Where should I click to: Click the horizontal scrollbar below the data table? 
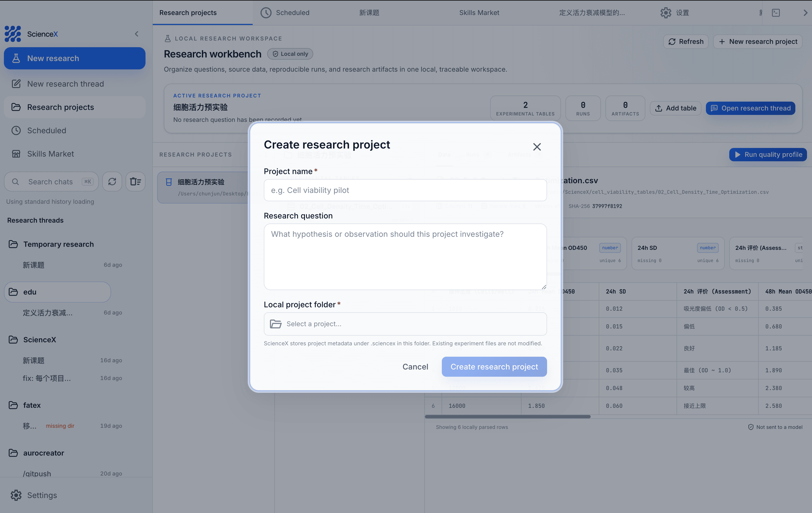pyautogui.click(x=508, y=417)
